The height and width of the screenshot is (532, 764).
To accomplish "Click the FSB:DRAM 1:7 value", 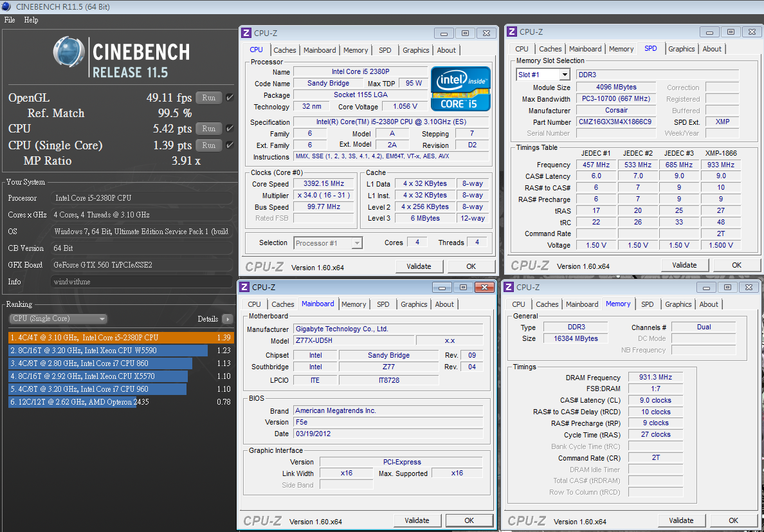I will (x=655, y=389).
